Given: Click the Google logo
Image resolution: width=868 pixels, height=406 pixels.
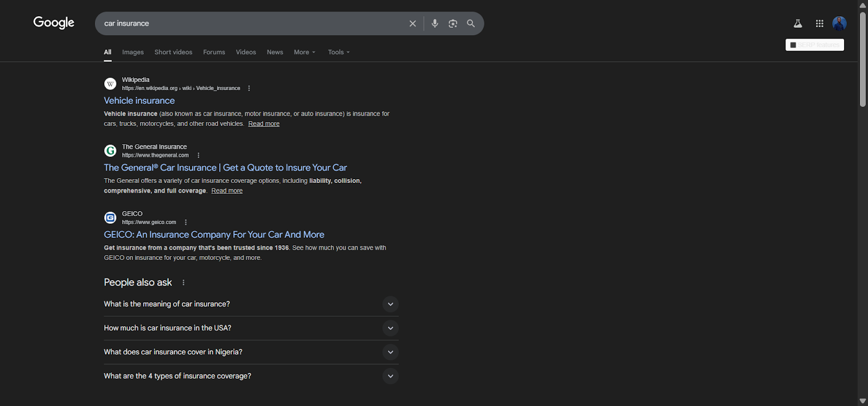Looking at the screenshot, I should point(54,23).
